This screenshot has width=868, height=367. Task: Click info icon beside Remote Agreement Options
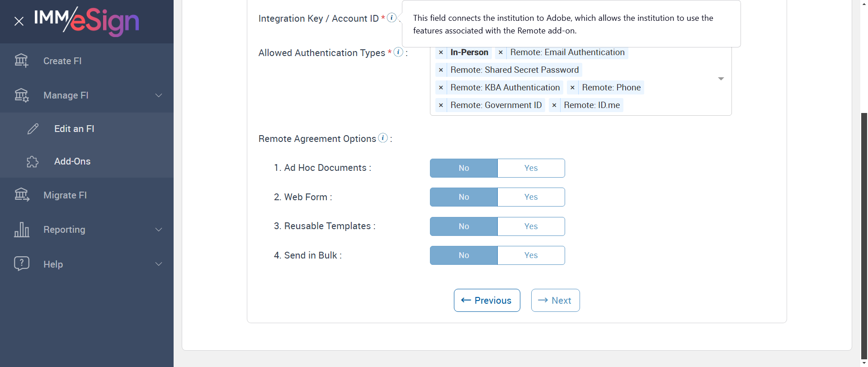[x=383, y=138]
